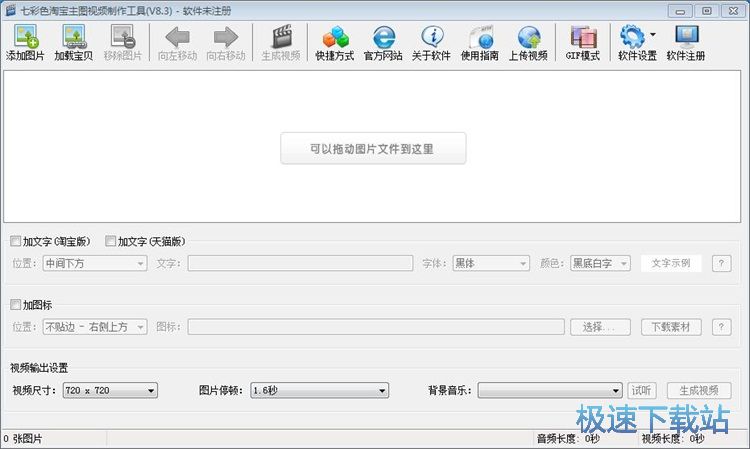Screen dimensions: 750x449
Task: Click the 试听 preview audio button
Action: tap(641, 391)
